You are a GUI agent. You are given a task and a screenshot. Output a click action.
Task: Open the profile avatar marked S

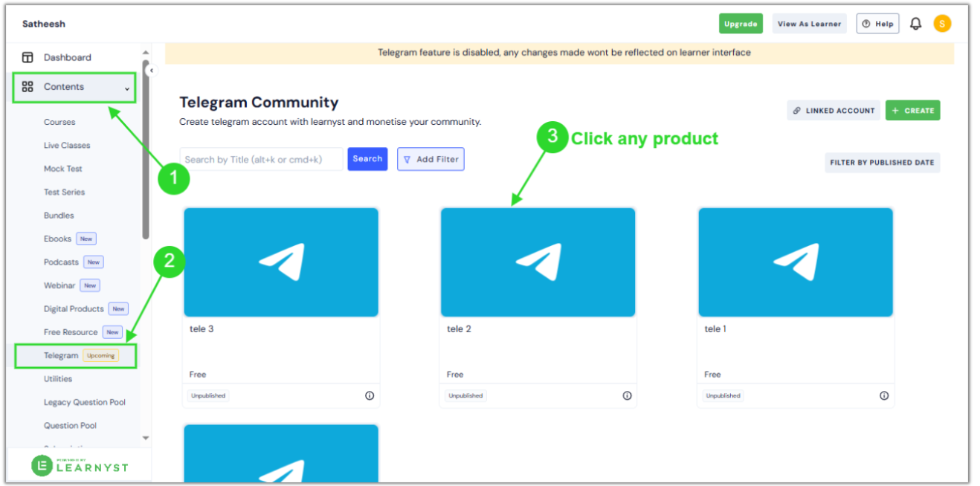coord(942,23)
